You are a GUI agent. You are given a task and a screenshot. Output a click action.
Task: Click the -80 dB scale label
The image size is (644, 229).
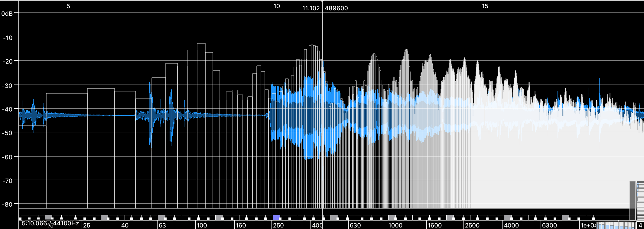8,204
